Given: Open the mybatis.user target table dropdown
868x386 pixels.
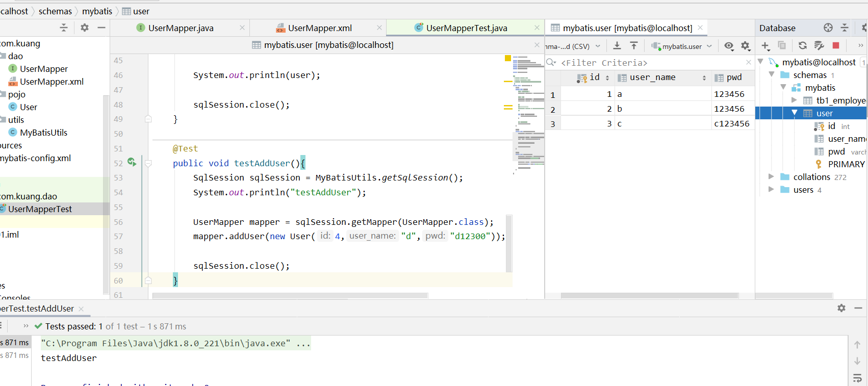Looking at the screenshot, I should [682, 46].
